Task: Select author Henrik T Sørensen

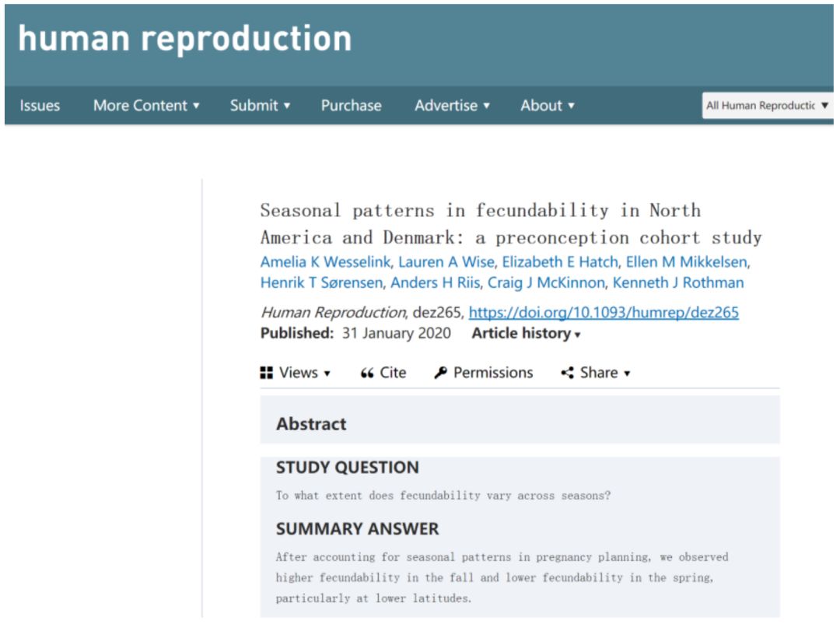Action: [321, 283]
